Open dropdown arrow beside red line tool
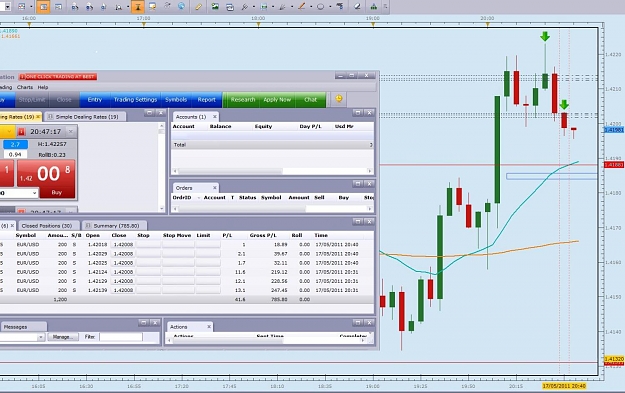 click(x=311, y=7)
